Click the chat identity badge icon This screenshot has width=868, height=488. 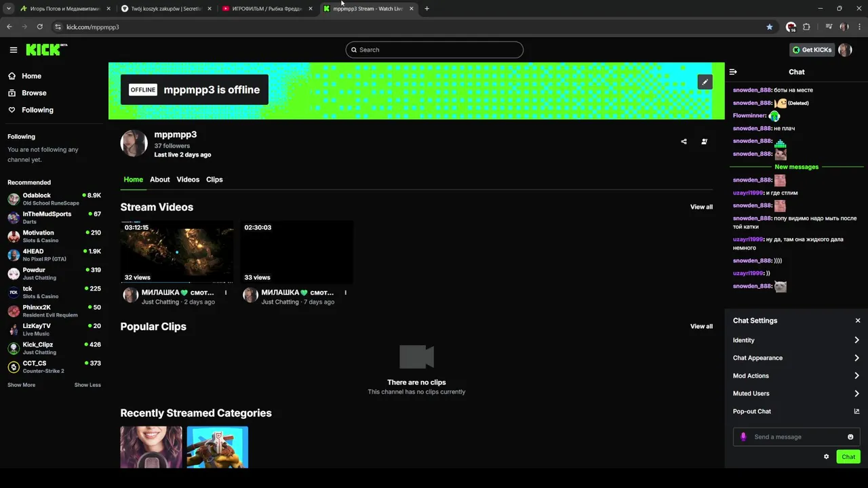[x=743, y=437]
